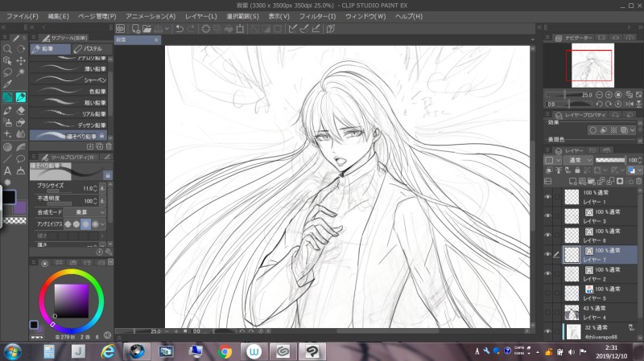
Task: Select the Eraser tool
Action: pos(21,110)
